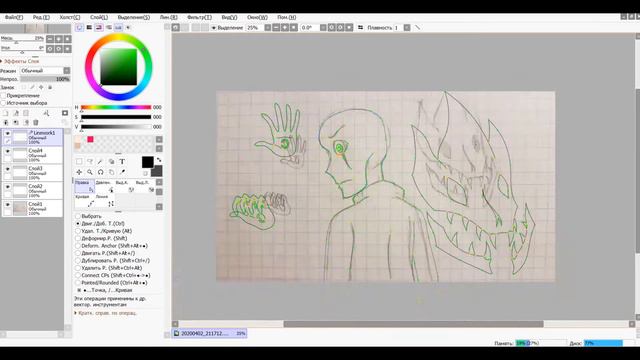Select the Rotate view tool

(x=100, y=172)
